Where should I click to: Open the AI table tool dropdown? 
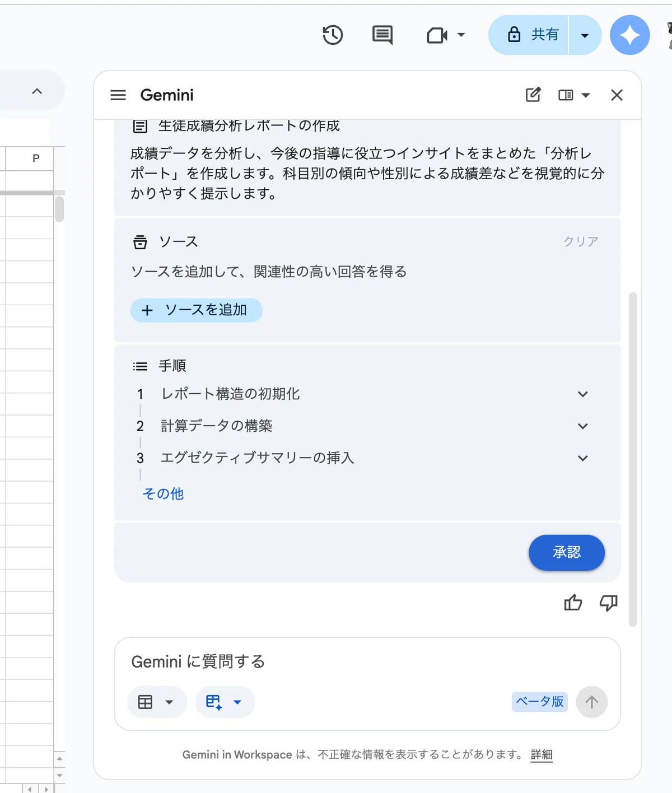pyautogui.click(x=225, y=702)
